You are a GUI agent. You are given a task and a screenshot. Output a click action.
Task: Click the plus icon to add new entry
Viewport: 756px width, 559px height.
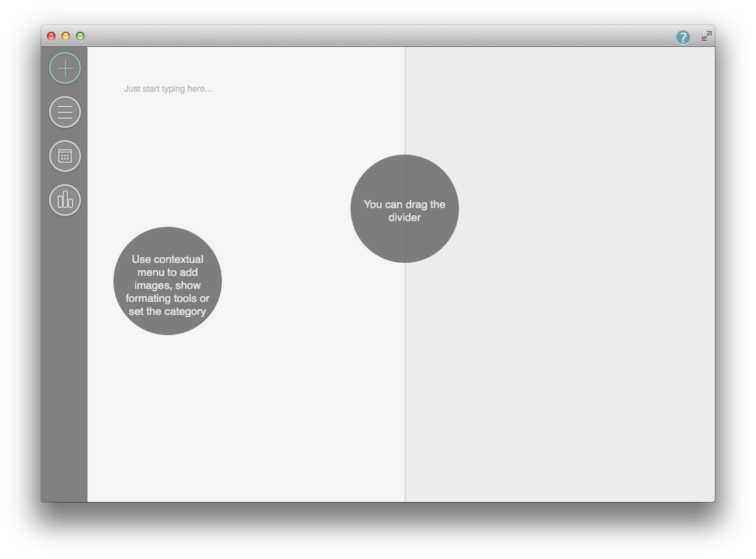[65, 69]
